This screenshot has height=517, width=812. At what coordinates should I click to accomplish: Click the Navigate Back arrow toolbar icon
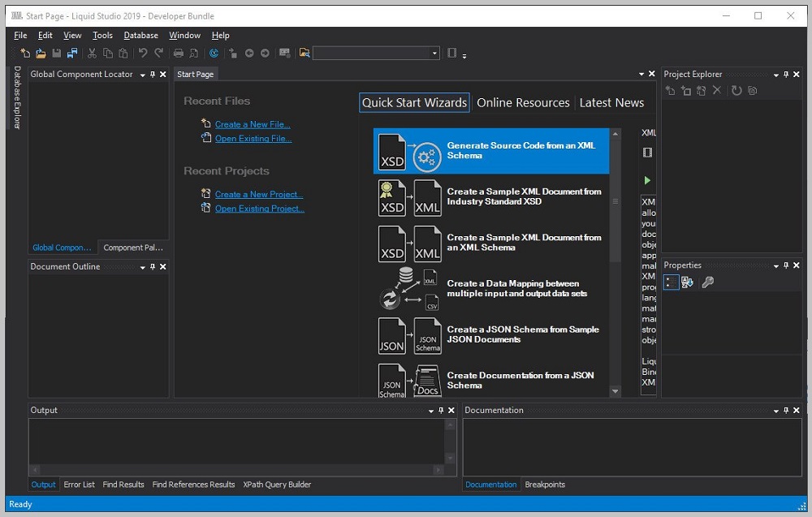point(249,53)
